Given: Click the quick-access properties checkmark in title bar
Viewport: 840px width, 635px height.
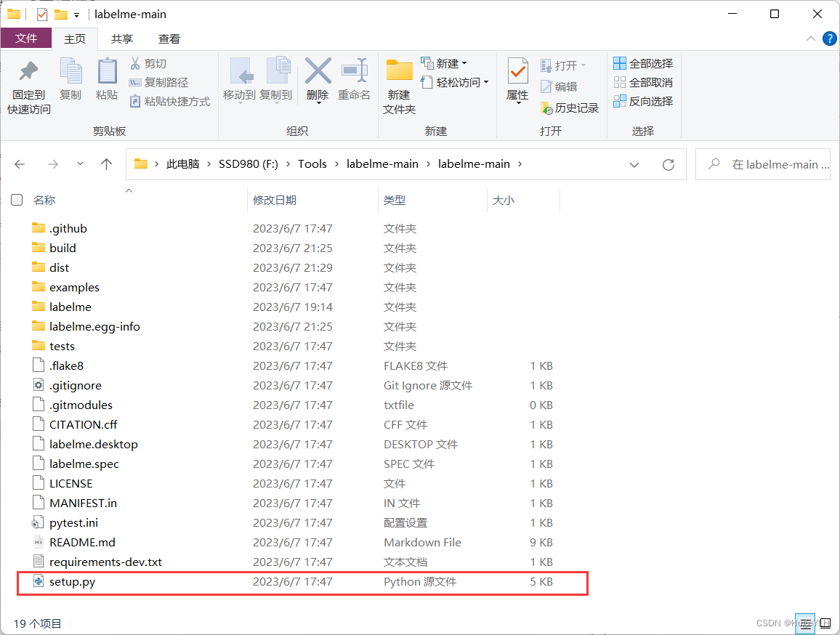Looking at the screenshot, I should click(42, 15).
